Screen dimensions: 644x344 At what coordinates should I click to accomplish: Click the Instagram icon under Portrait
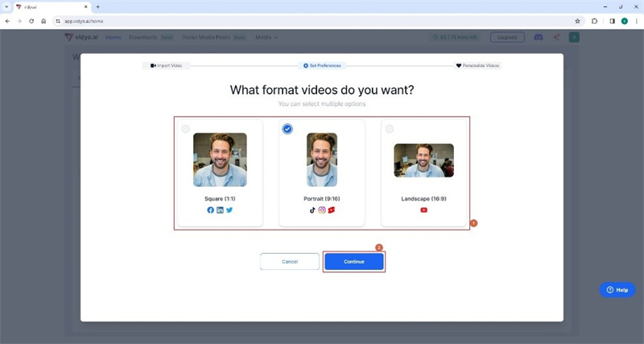click(x=322, y=210)
